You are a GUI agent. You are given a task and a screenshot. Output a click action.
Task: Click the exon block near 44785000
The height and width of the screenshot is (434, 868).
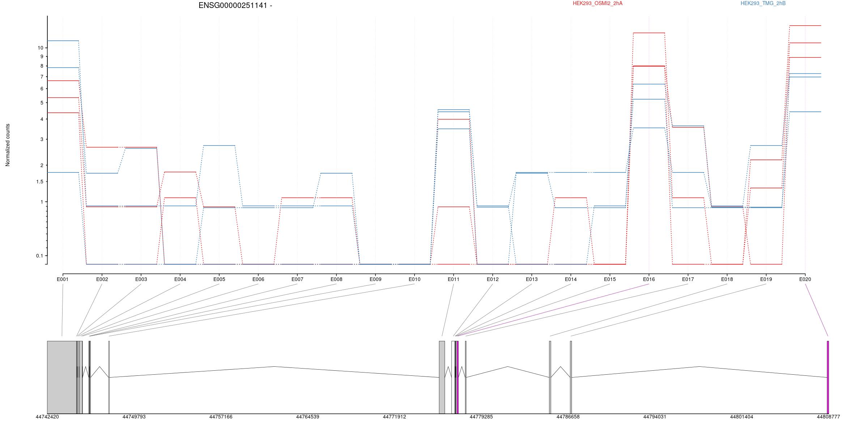(550, 377)
